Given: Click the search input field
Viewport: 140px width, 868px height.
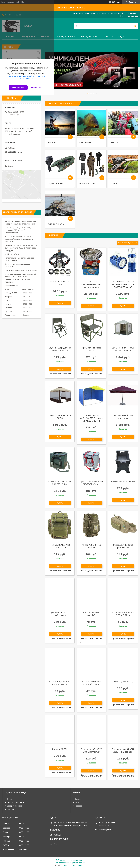Looking at the screenshot, I should pyautogui.click(x=103, y=26).
